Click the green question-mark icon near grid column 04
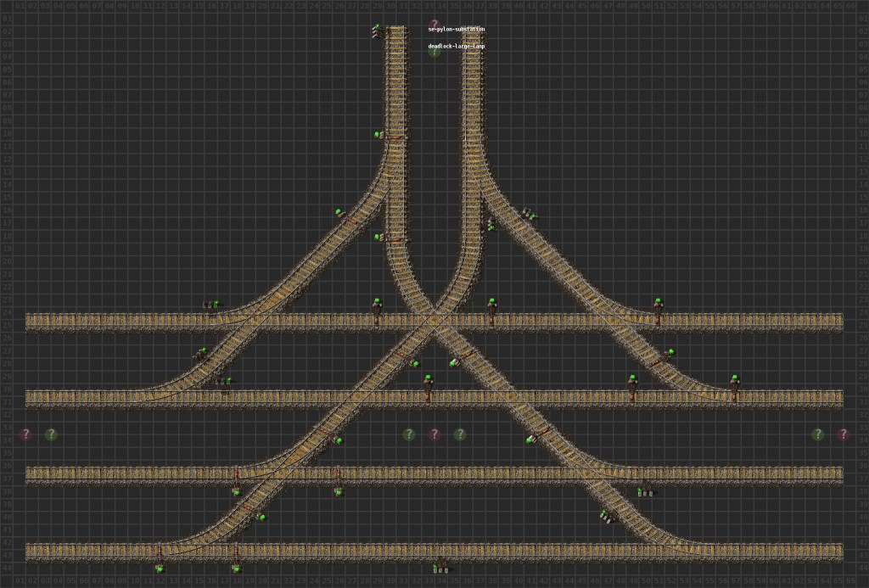Image resolution: width=869 pixels, height=588 pixels. 51,434
